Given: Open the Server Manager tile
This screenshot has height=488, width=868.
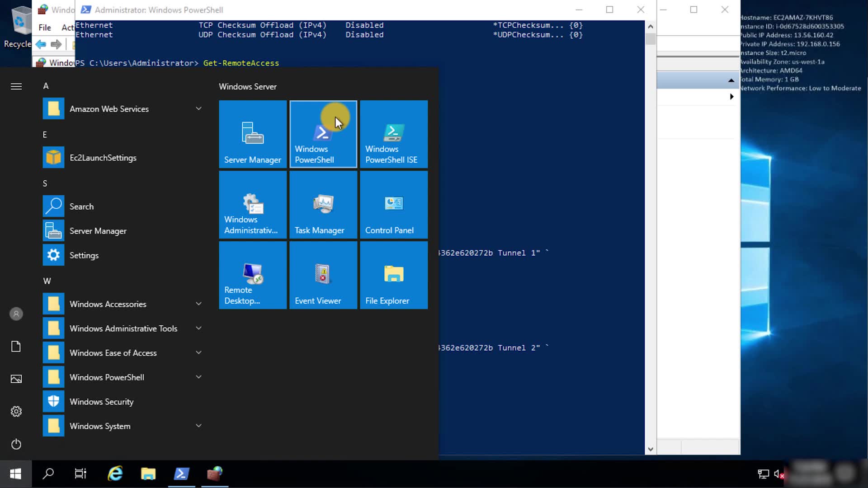Looking at the screenshot, I should click(x=253, y=134).
